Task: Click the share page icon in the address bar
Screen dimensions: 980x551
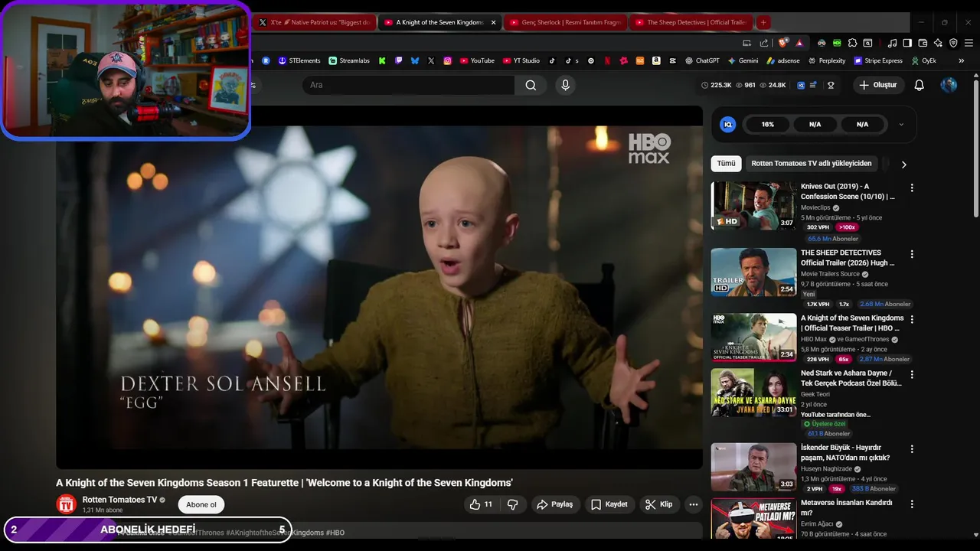Action: coord(764,43)
